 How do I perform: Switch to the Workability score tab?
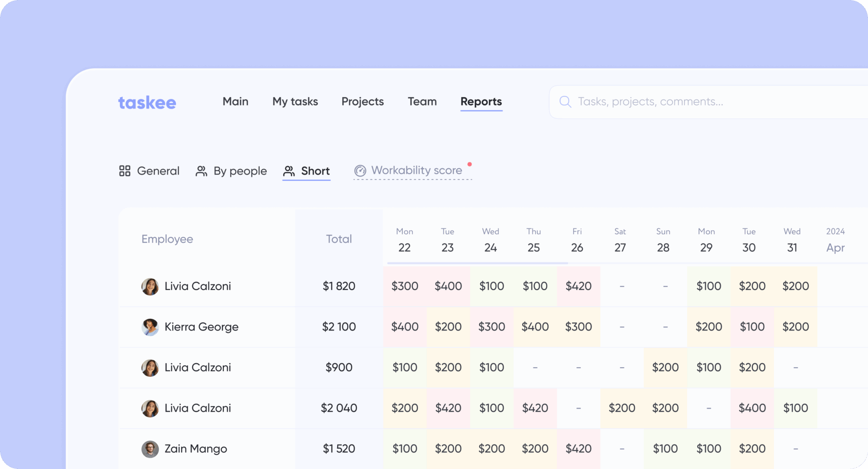[x=416, y=171]
